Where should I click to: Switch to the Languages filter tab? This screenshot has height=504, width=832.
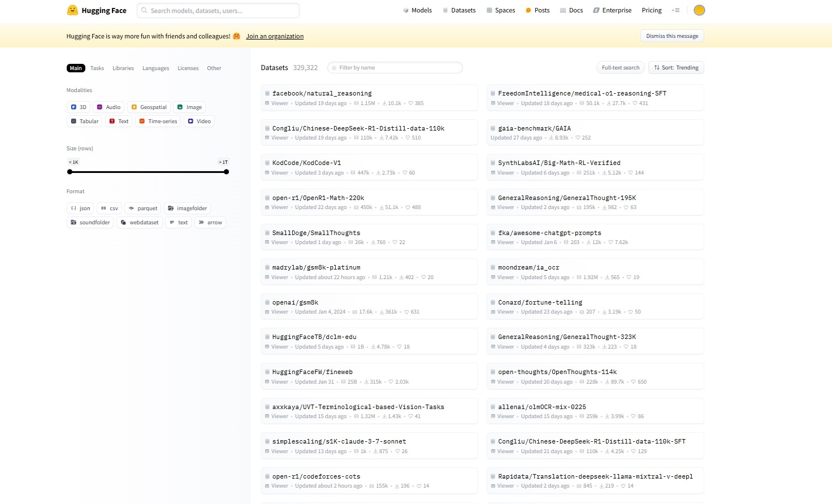click(x=155, y=68)
